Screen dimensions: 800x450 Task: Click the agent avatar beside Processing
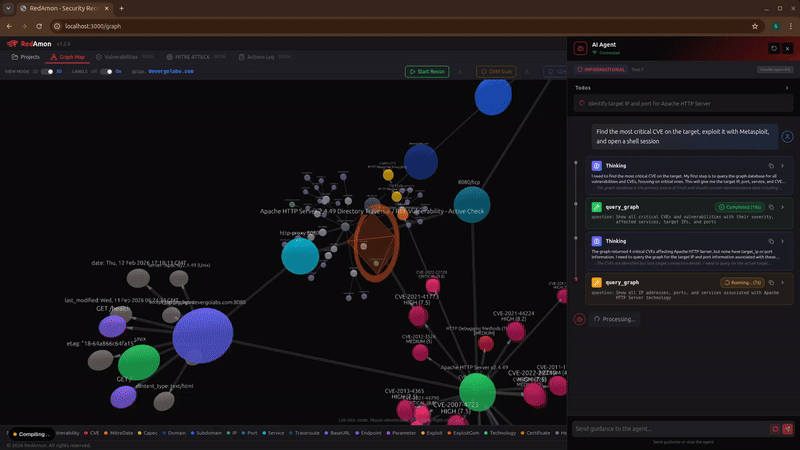coord(580,319)
